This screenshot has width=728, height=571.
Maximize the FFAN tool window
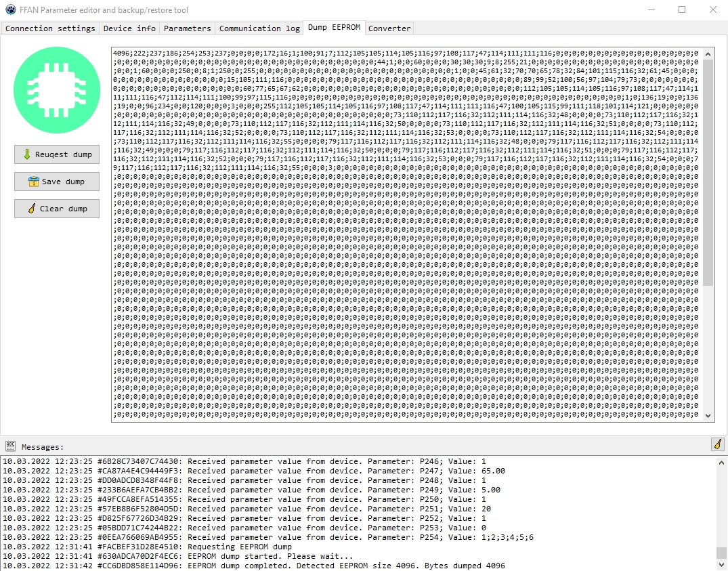[x=682, y=10]
